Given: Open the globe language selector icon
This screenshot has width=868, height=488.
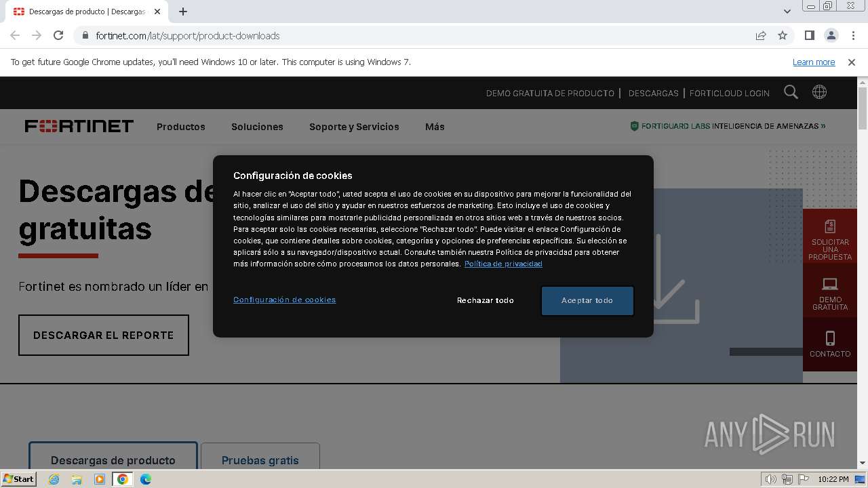Looking at the screenshot, I should click(x=819, y=92).
